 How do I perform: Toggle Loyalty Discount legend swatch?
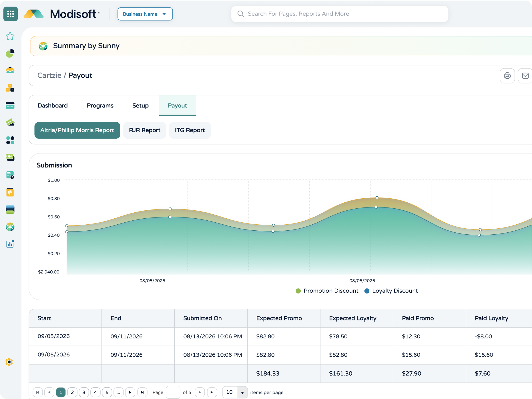coord(367,291)
